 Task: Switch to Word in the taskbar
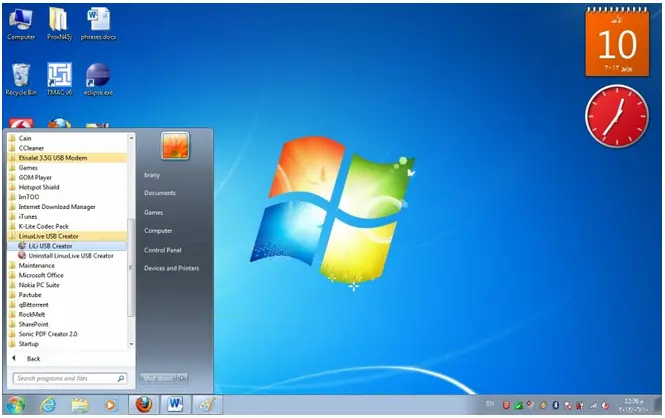pyautogui.click(x=175, y=405)
